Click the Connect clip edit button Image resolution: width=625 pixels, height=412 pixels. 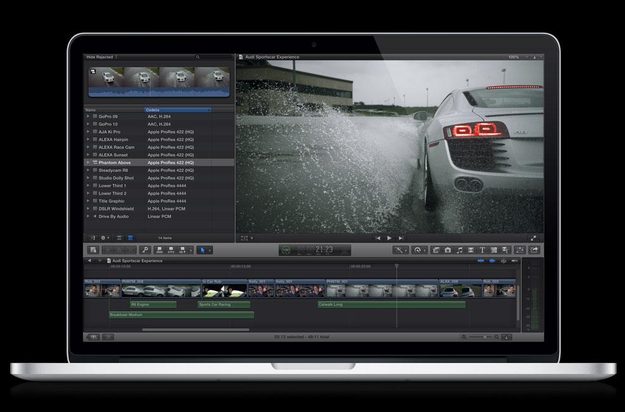coord(159,250)
